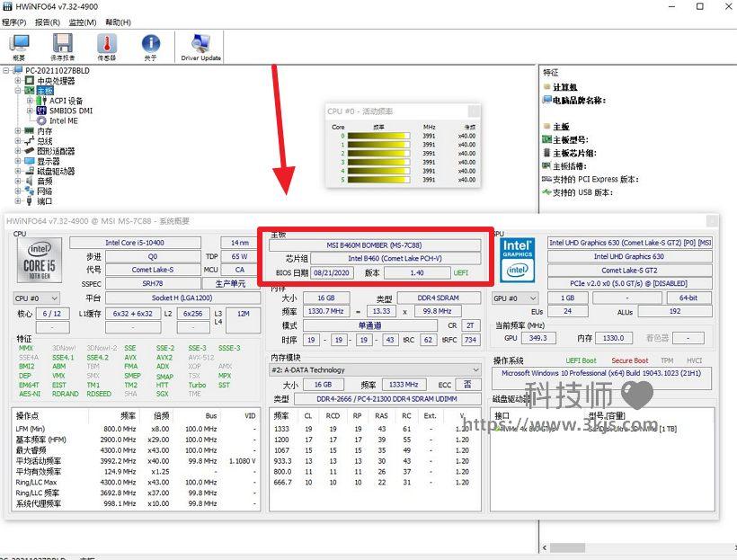This screenshot has width=737, height=560.
Task: Click the 最大睿频 row in operating points
Action: pos(136,450)
